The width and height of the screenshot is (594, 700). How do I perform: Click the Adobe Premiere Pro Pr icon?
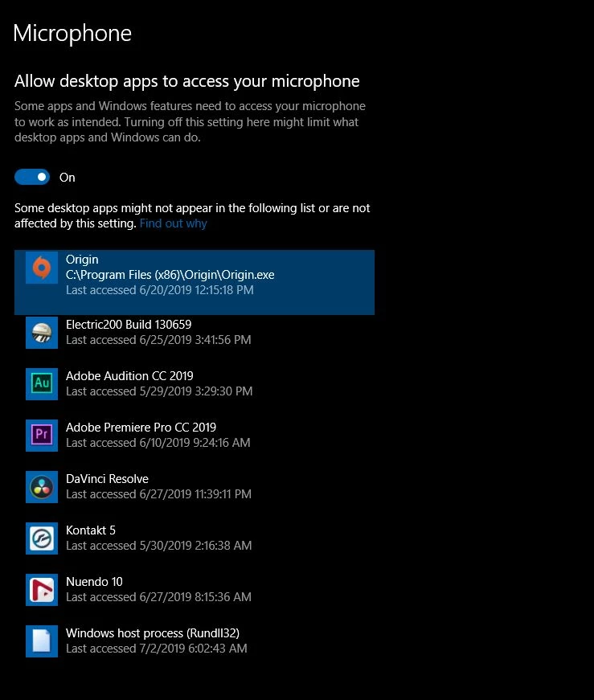click(42, 436)
